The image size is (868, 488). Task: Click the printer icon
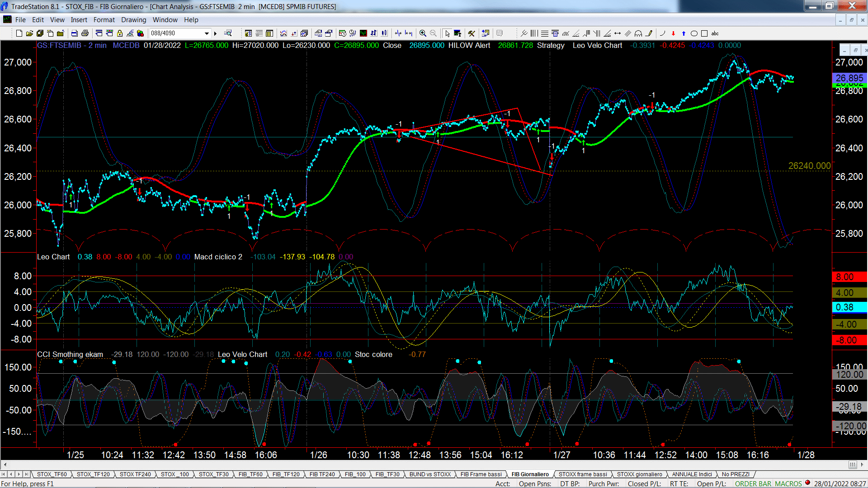click(85, 33)
